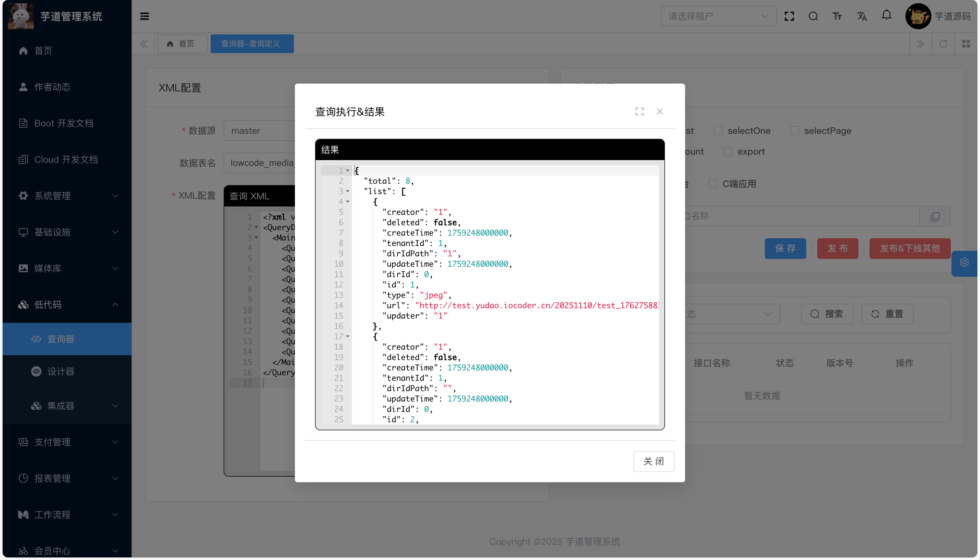
Task: Open the notification bell
Action: pyautogui.click(x=886, y=15)
